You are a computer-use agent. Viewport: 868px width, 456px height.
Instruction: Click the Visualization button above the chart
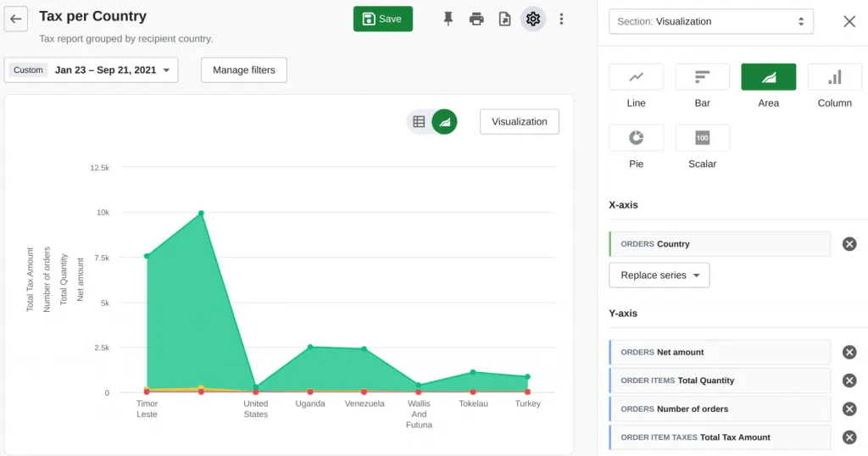pyautogui.click(x=520, y=122)
